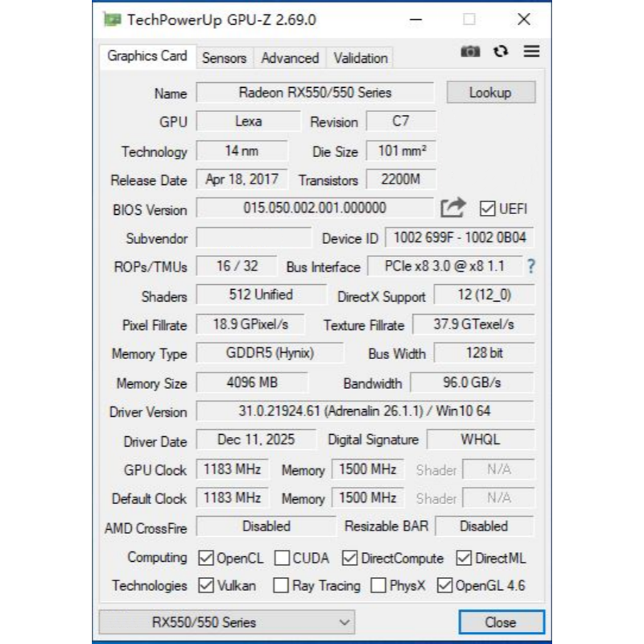The height and width of the screenshot is (644, 644).
Task: Toggle the CUDA checkbox
Action: (x=282, y=558)
